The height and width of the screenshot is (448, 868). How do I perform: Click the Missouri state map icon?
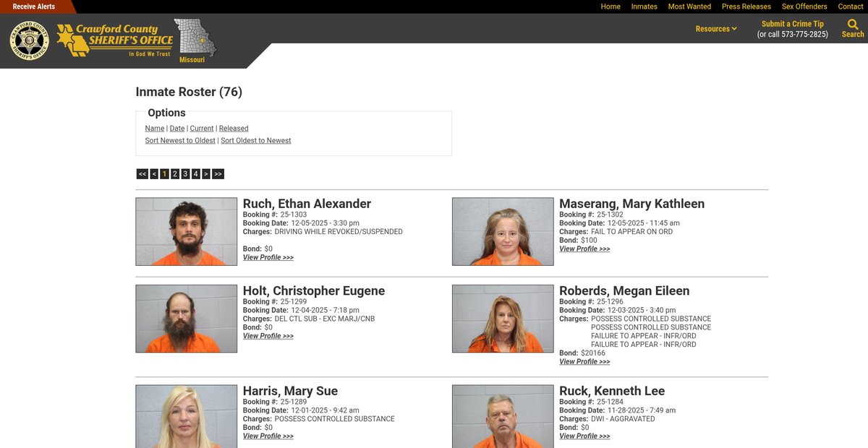[195, 38]
